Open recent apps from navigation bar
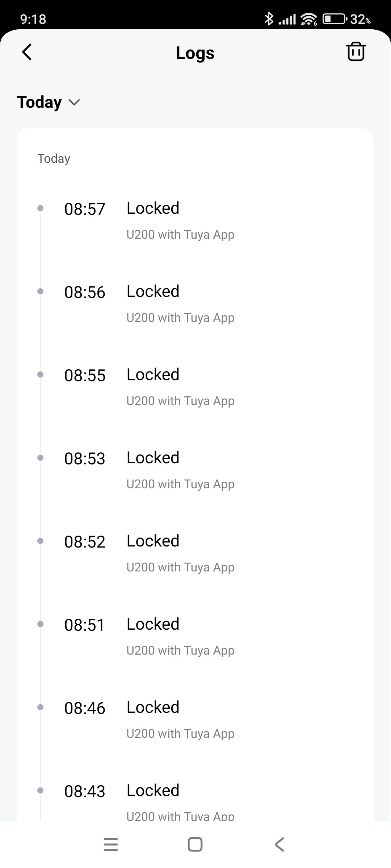Image resolution: width=391 pixels, height=868 pixels. (111, 844)
